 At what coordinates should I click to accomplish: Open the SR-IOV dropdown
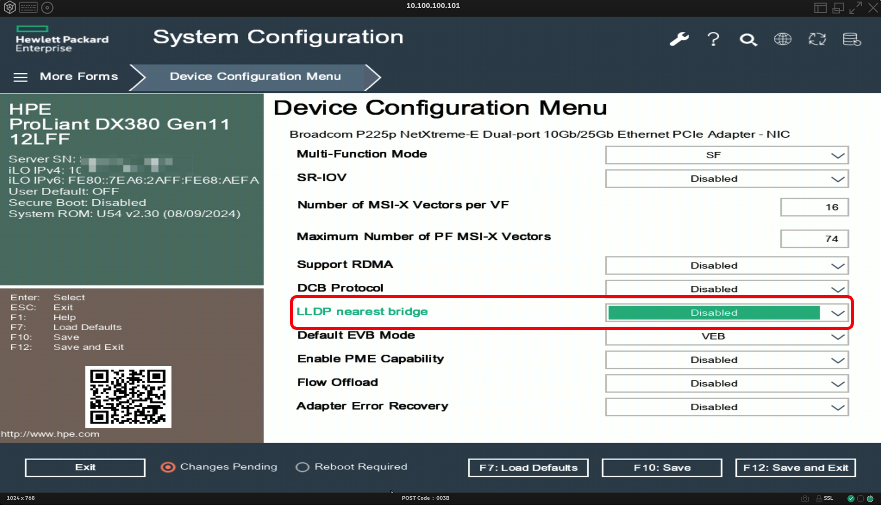tap(726, 179)
